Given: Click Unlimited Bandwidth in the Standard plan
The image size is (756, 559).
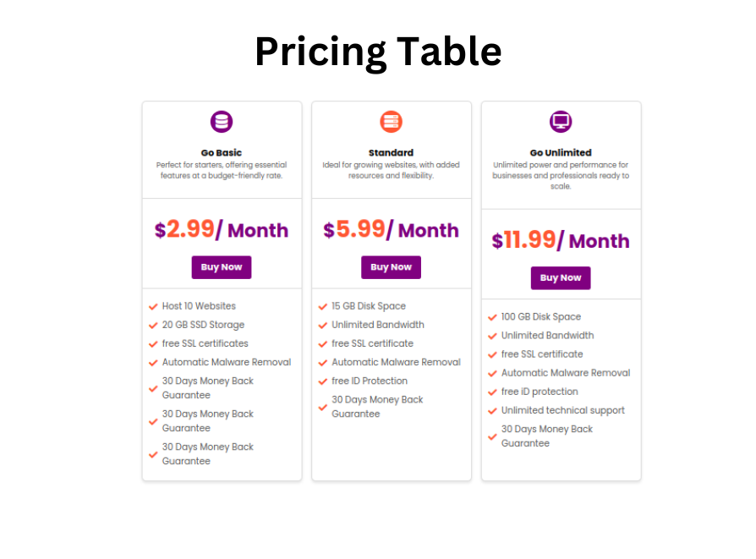Looking at the screenshot, I should point(378,325).
